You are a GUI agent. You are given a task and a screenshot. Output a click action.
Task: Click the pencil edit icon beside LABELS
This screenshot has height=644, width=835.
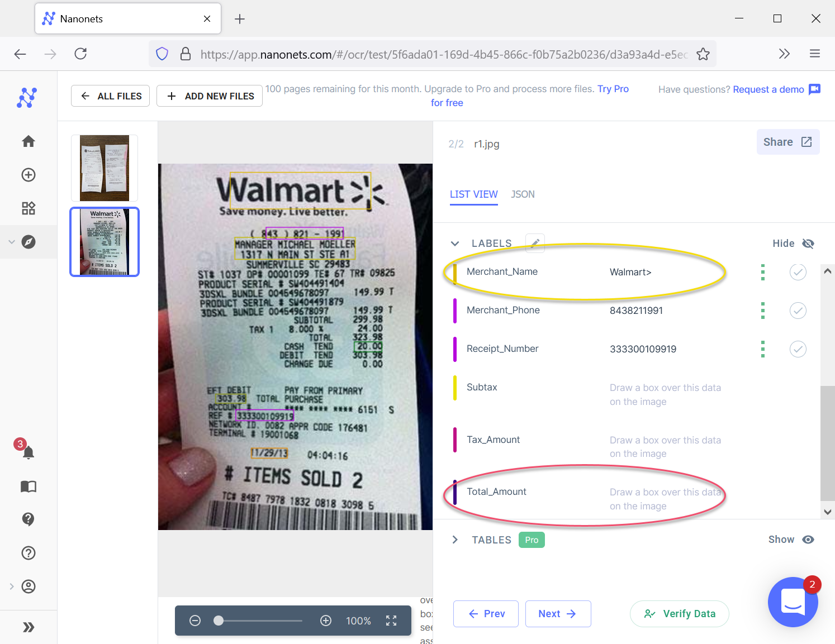click(x=535, y=243)
